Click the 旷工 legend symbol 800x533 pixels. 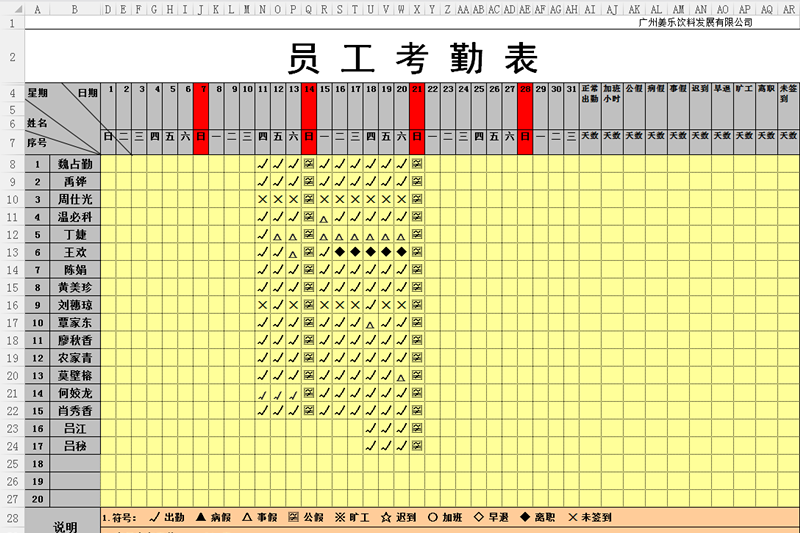point(340,518)
